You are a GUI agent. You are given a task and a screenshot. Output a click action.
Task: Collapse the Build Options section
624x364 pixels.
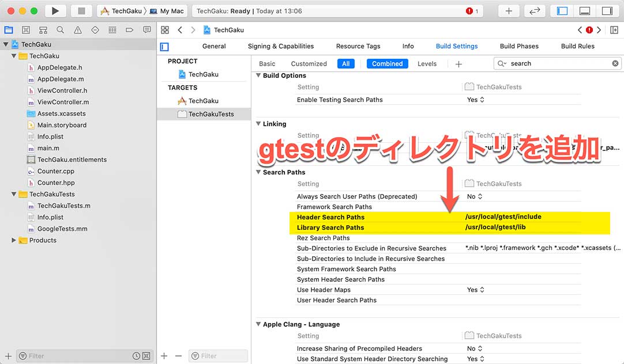pos(258,75)
